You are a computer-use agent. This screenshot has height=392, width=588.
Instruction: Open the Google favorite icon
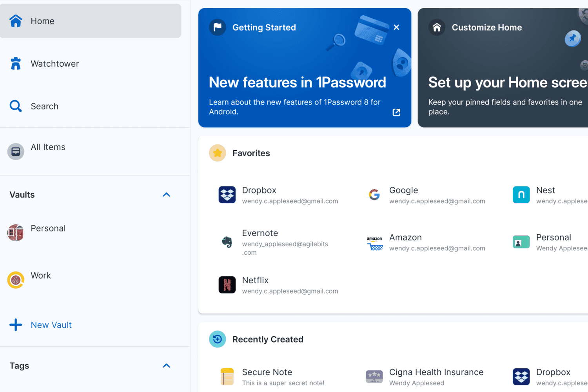(x=374, y=195)
